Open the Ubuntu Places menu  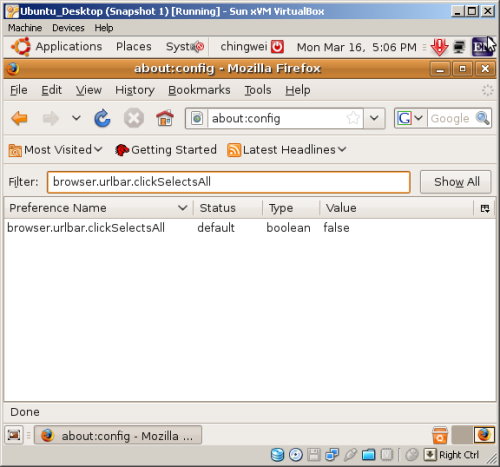tap(134, 46)
